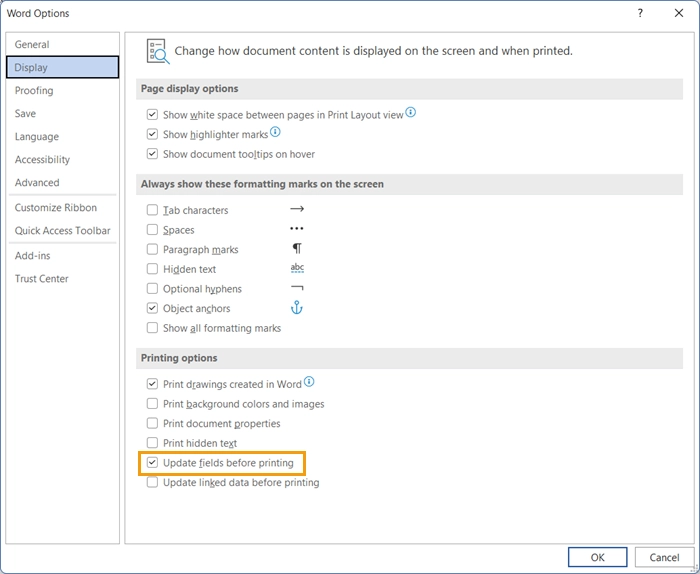Toggle Show highlighter marks checkbox
This screenshot has height=574, width=700.
coord(152,134)
